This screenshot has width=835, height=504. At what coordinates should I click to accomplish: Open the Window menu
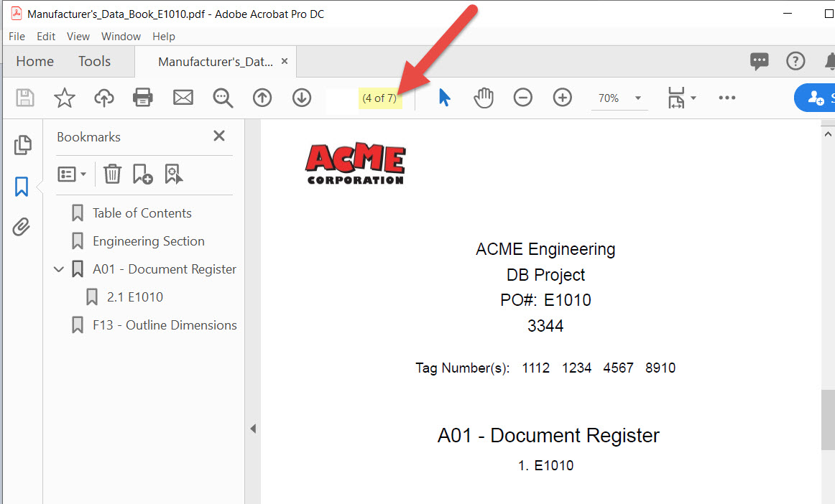(121, 36)
